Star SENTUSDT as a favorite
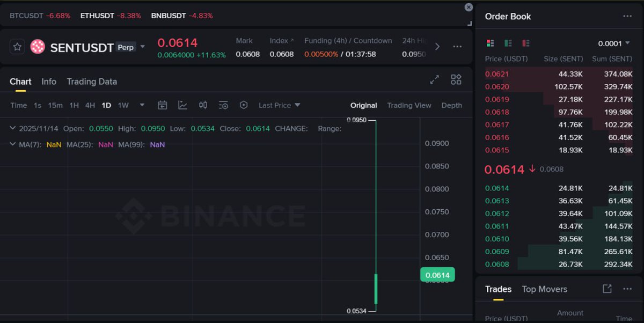This screenshot has height=323, width=644. pyautogui.click(x=18, y=47)
